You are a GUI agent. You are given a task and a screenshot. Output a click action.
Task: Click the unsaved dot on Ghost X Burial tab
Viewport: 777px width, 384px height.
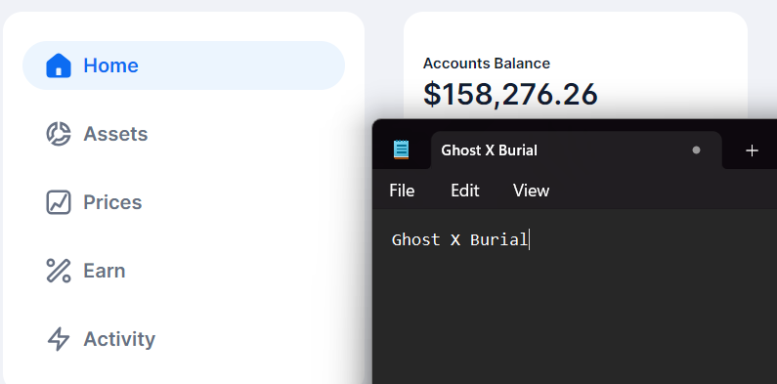(x=696, y=150)
